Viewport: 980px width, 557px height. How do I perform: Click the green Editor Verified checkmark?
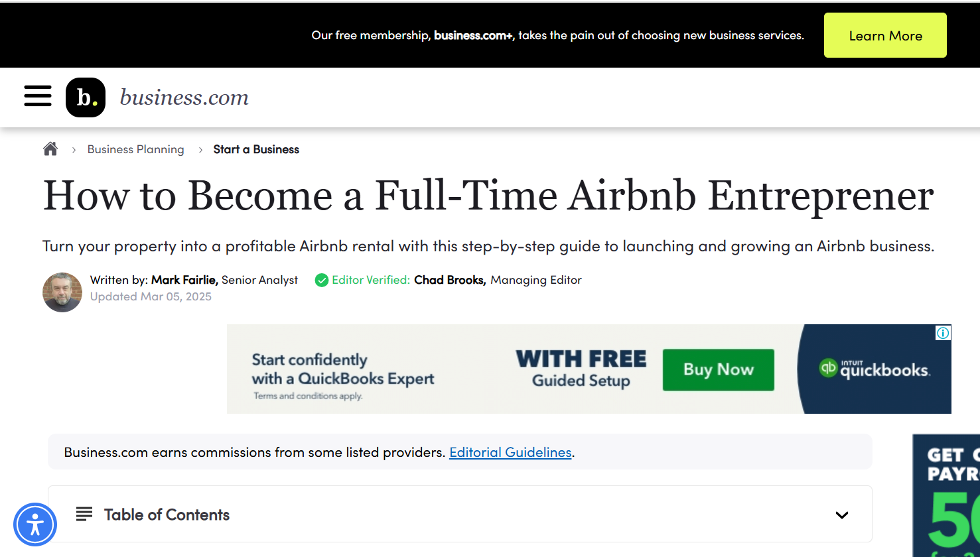[322, 280]
